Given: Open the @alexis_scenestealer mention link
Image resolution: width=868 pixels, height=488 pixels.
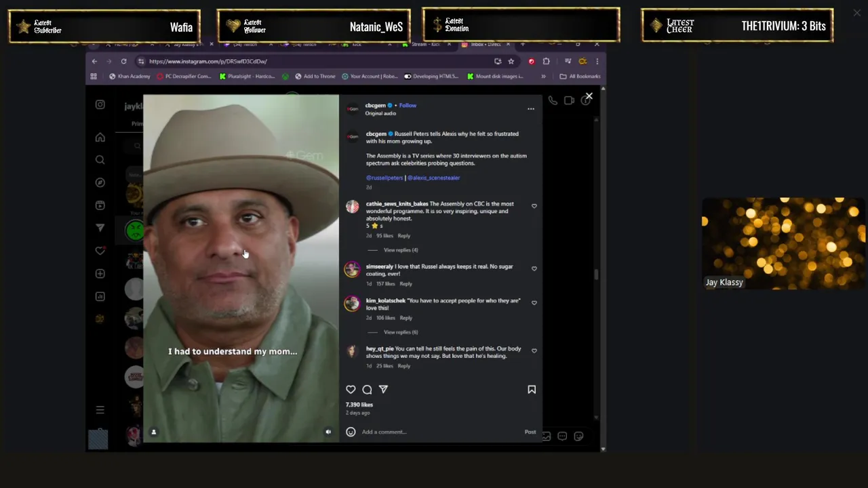Looking at the screenshot, I should pos(434,178).
